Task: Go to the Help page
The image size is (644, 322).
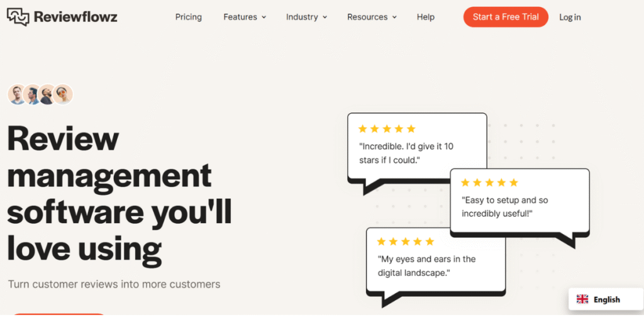Action: pos(426,17)
